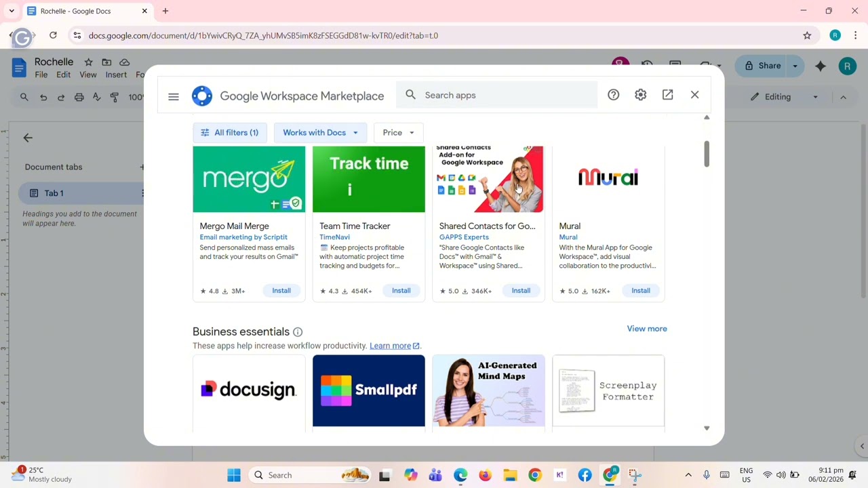Open Marketplace settings gear icon
The image size is (868, 488).
[640, 95]
